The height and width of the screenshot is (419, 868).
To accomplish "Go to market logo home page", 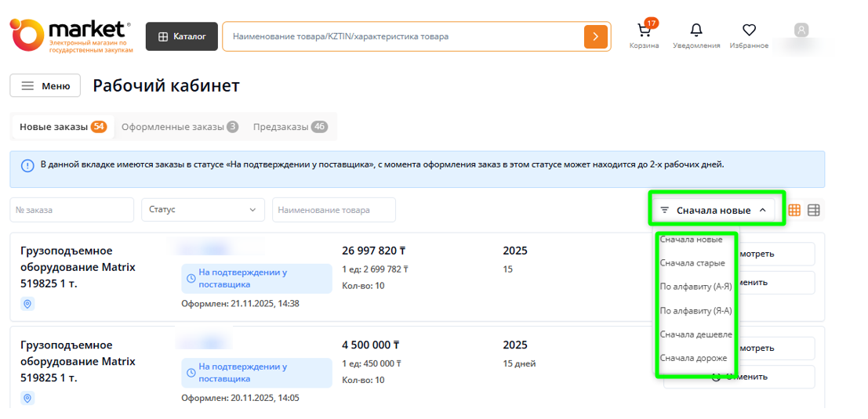I will coord(71,36).
